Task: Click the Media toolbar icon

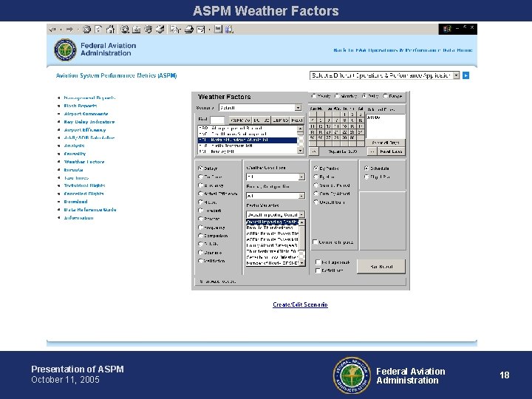Action: [148, 30]
